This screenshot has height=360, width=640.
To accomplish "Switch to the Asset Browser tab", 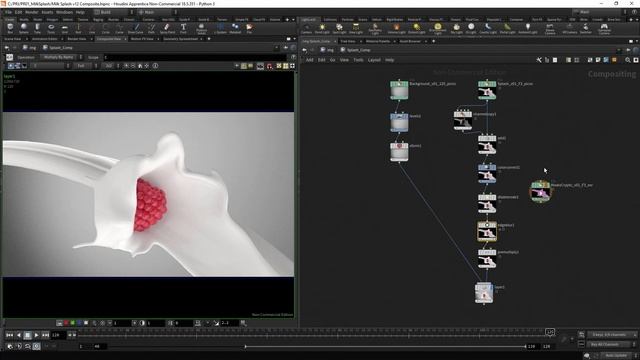I will pos(410,41).
